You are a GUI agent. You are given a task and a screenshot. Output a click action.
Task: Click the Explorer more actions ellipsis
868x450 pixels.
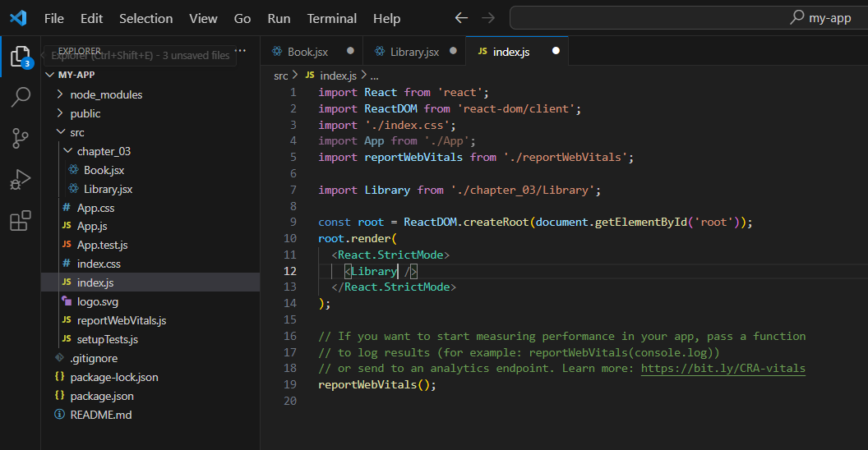(242, 51)
